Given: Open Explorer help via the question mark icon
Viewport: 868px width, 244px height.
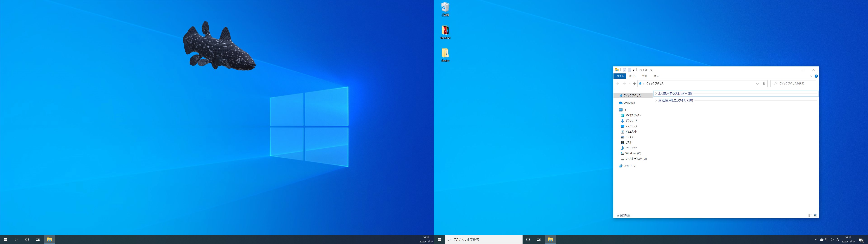Looking at the screenshot, I should [816, 76].
